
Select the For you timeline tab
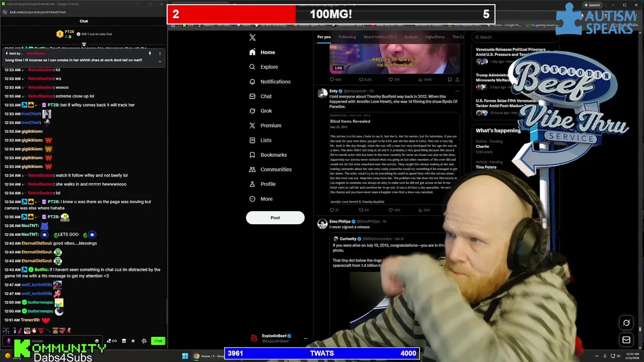pyautogui.click(x=324, y=37)
